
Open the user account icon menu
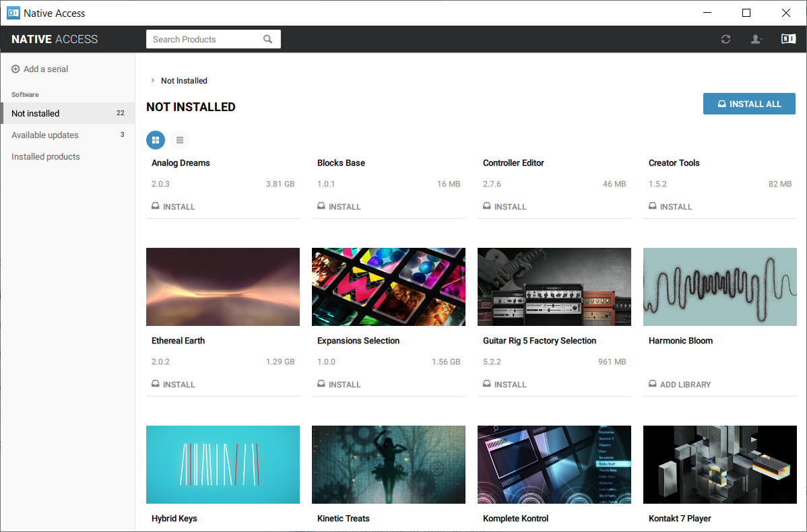(756, 39)
